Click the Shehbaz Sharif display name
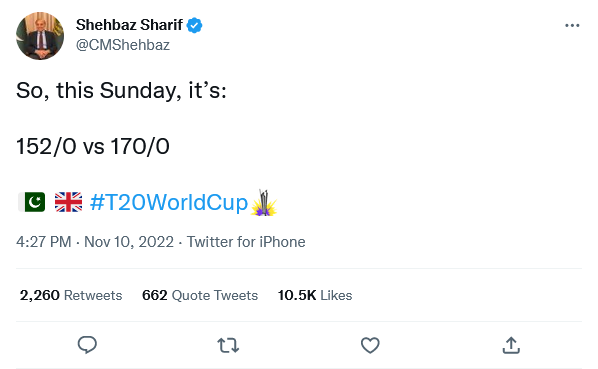 click(x=129, y=25)
